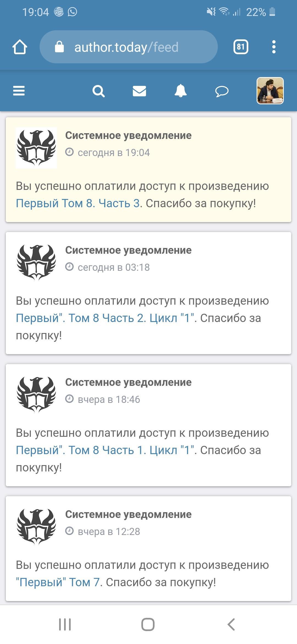Open link "Первый Том 8. Часть 3"

coord(78,203)
